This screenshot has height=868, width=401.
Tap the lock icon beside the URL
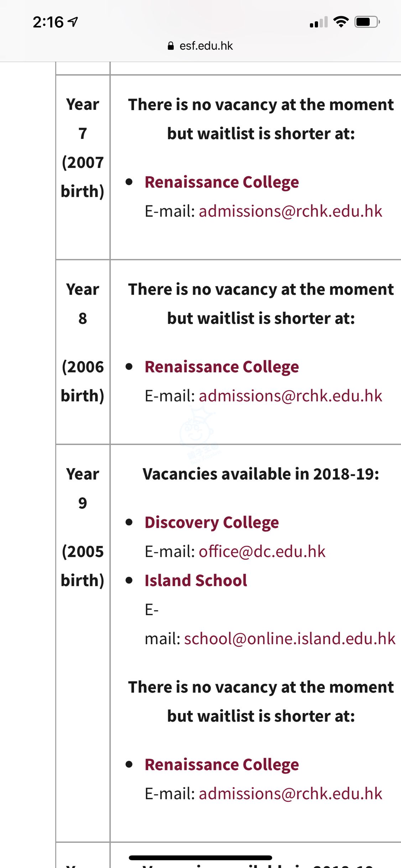[x=171, y=46]
